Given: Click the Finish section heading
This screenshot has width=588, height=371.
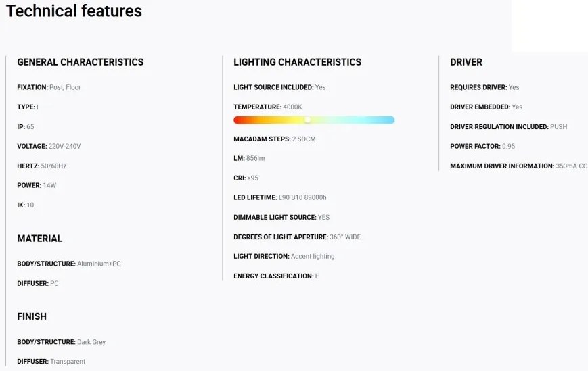Looking at the screenshot, I should tap(32, 316).
